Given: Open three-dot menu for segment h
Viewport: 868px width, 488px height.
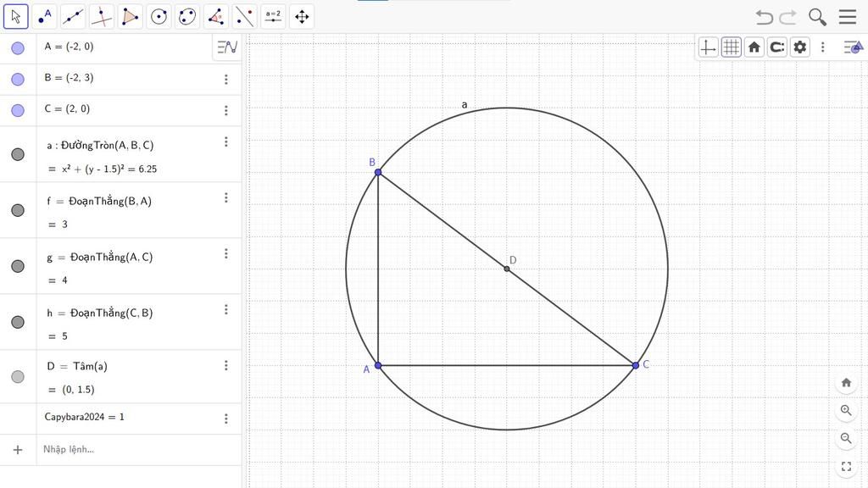Looking at the screenshot, I should (x=225, y=310).
